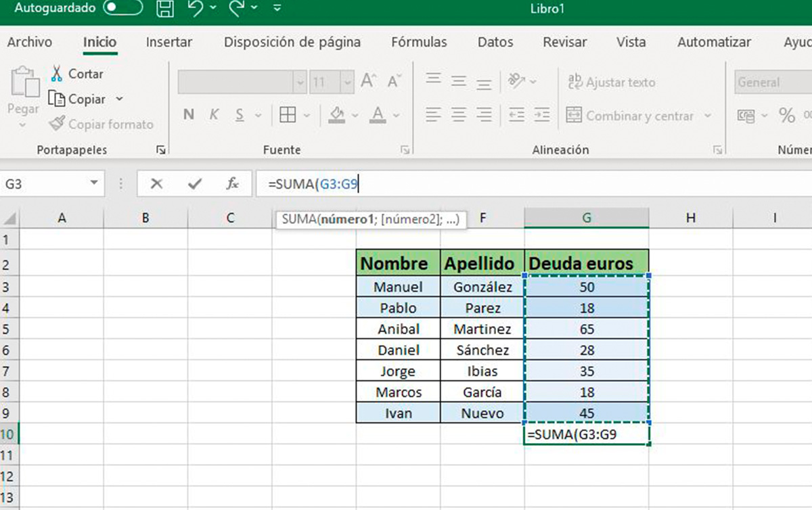The height and width of the screenshot is (510, 812).
Task: Open the Fórmulas tab
Action: 419,42
